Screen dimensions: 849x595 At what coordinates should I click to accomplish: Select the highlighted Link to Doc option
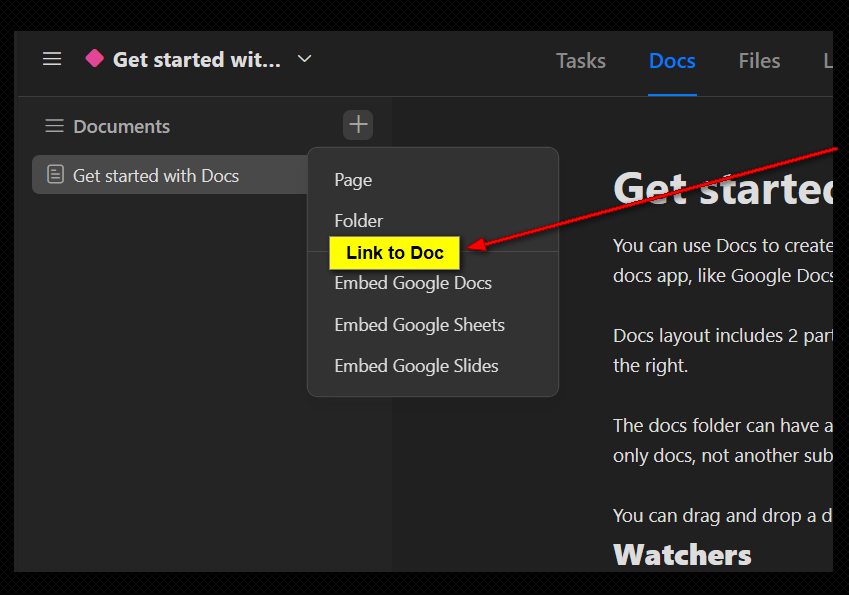pyautogui.click(x=394, y=253)
